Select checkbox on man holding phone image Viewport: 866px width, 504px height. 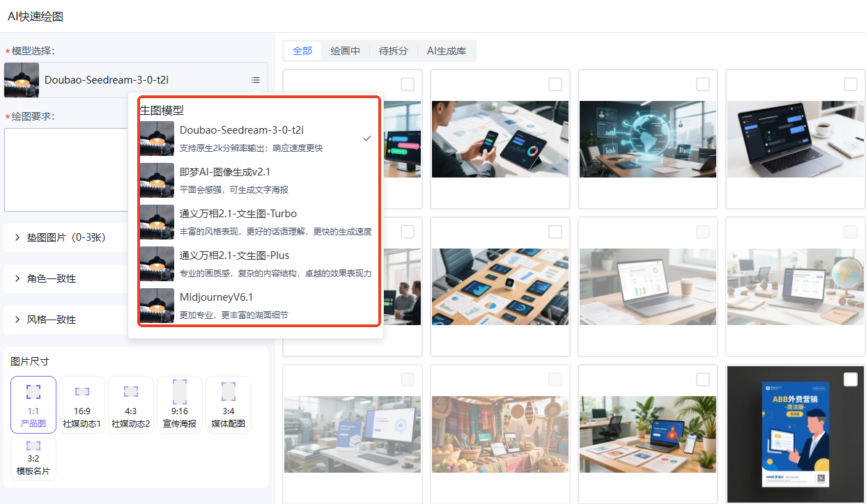555,84
